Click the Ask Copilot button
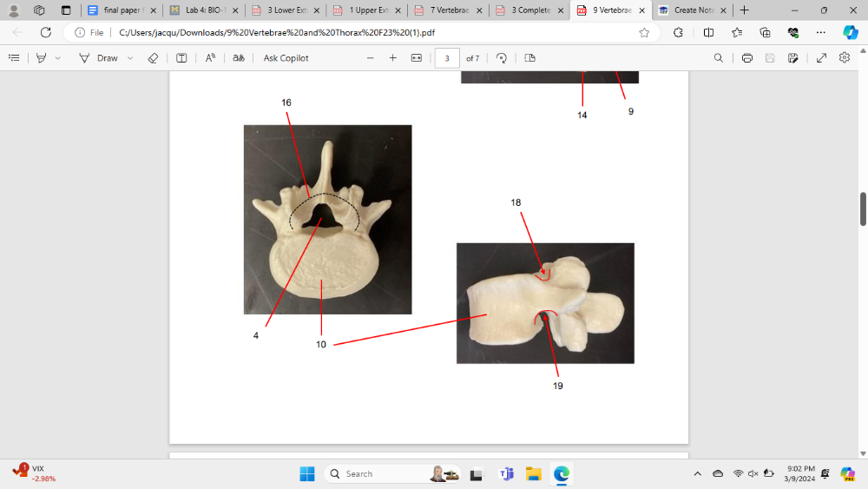868x489 pixels. pyautogui.click(x=286, y=58)
